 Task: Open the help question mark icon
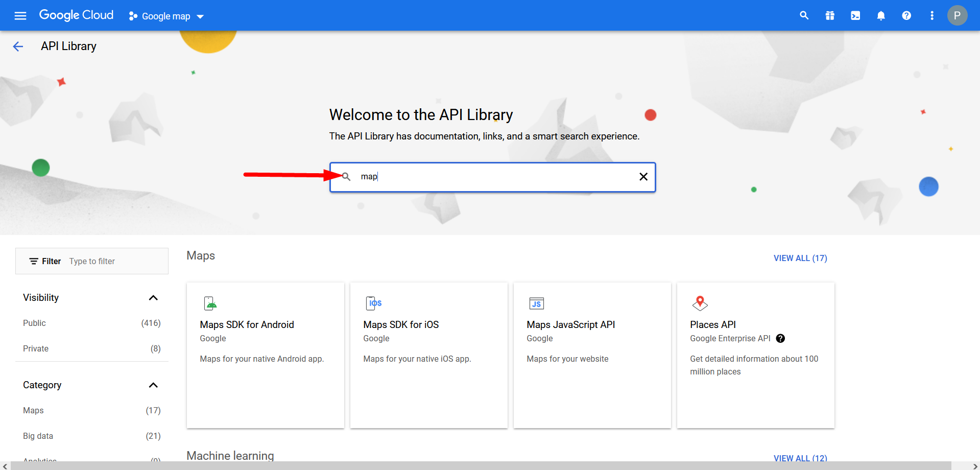906,16
